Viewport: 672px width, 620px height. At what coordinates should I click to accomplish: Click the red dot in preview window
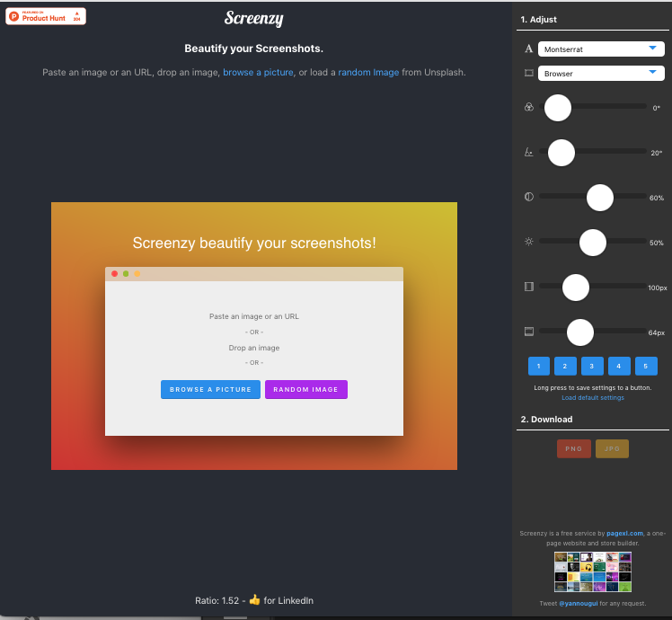pos(114,273)
